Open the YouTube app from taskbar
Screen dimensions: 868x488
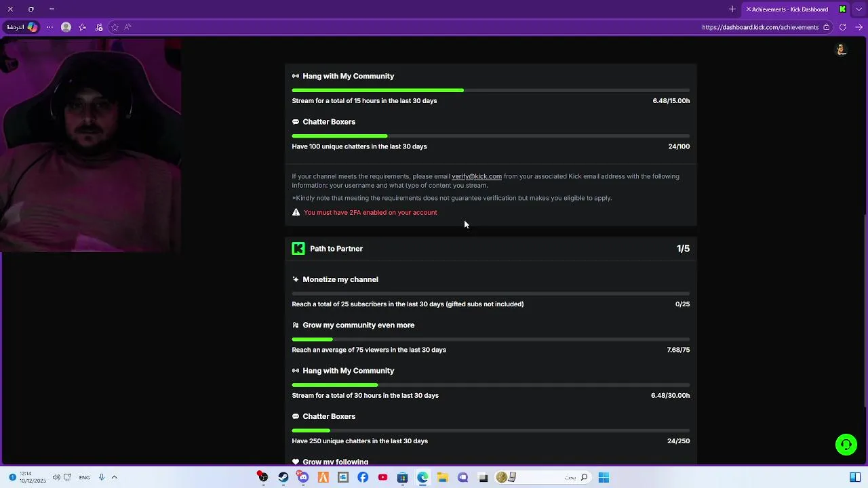click(383, 477)
